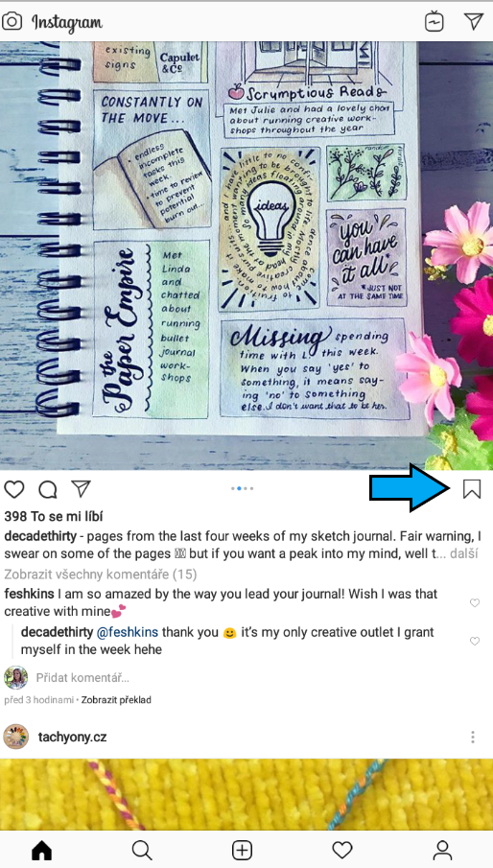Go to the Home tab
The image size is (493, 868).
click(x=42, y=850)
